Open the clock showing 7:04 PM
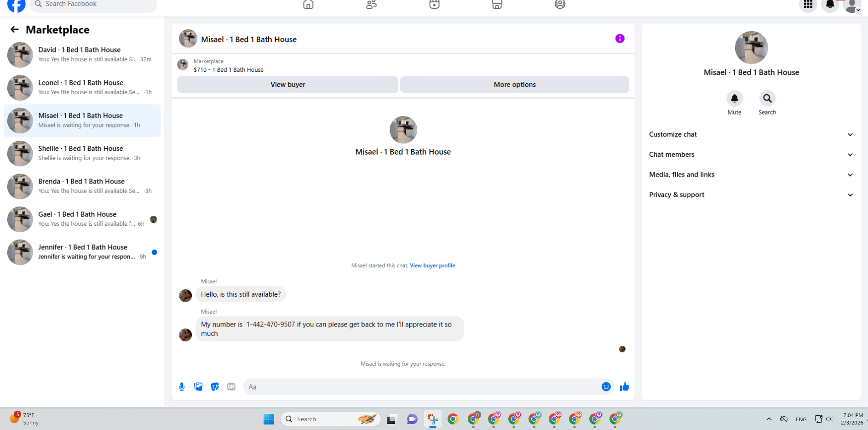 click(x=851, y=419)
